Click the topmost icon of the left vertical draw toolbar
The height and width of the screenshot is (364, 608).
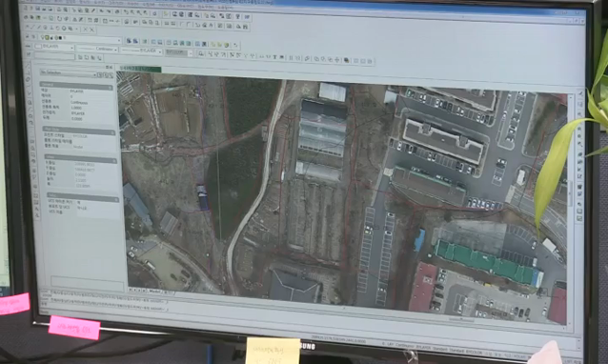coord(28,66)
